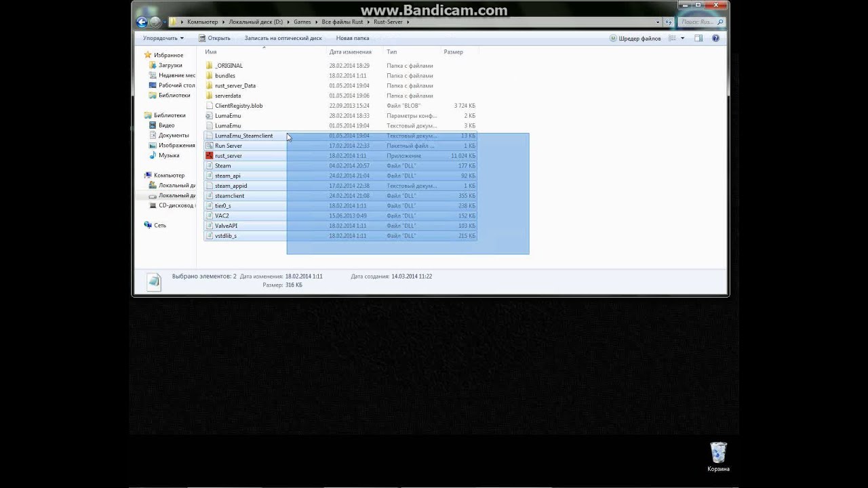868x488 pixels.
Task: Click the Шредер файлов button
Action: click(635, 38)
